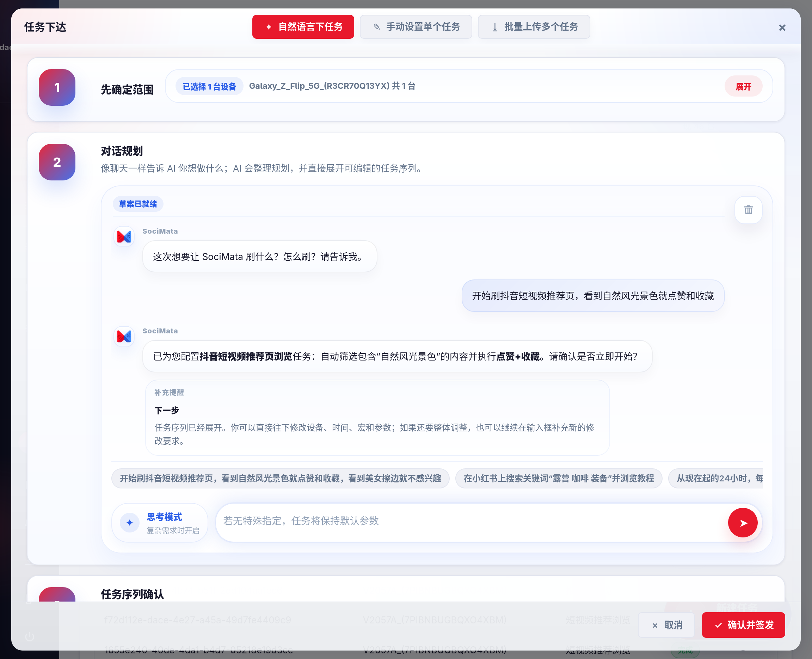Close the 任务下达 dialog
The width and height of the screenshot is (812, 659).
[x=782, y=28]
